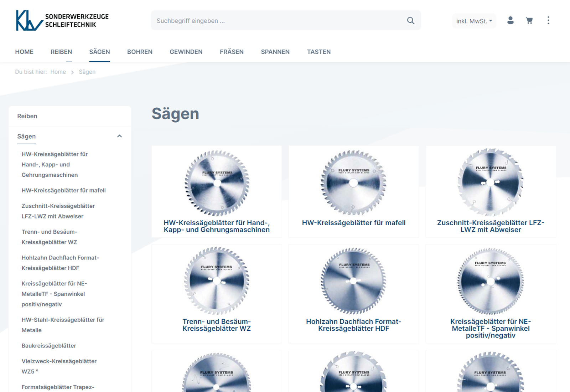Open Kreissägeblätter für NE-Metalle saw blade image
This screenshot has width=570, height=392.
491,282
